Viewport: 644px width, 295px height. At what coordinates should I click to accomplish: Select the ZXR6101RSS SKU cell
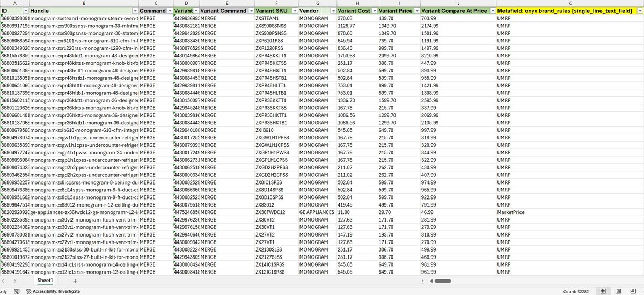point(276,40)
